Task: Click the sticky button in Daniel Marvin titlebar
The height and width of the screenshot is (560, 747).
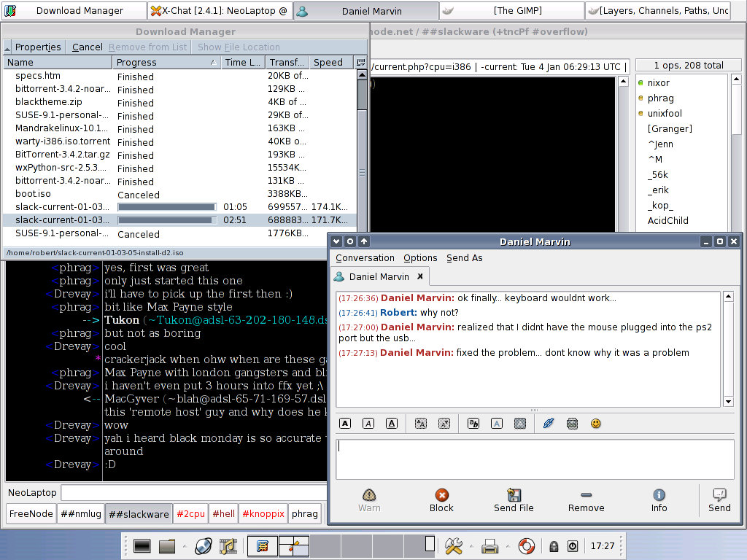Action: pos(350,241)
